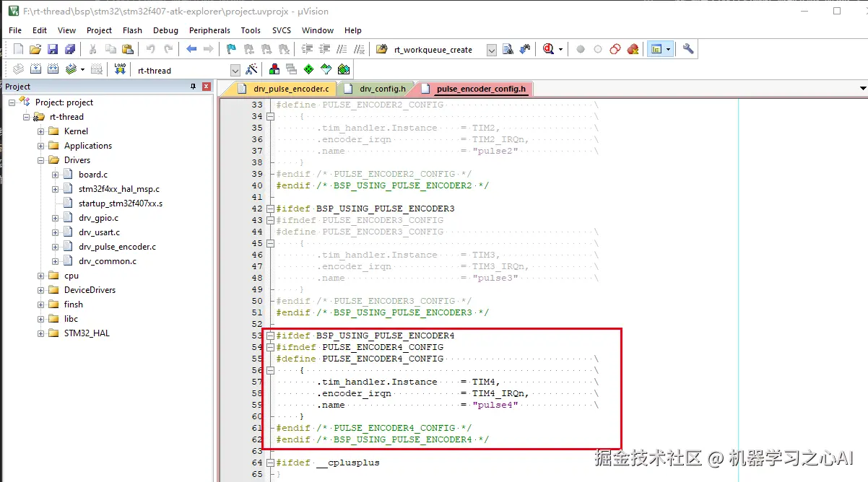This screenshot has height=482, width=868.
Task: Open the File menu
Action: [15, 30]
